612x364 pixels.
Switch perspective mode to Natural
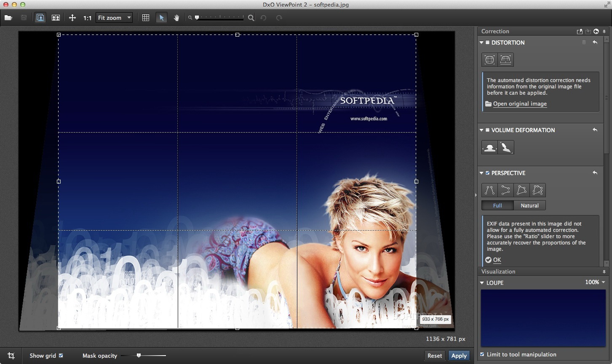click(529, 205)
